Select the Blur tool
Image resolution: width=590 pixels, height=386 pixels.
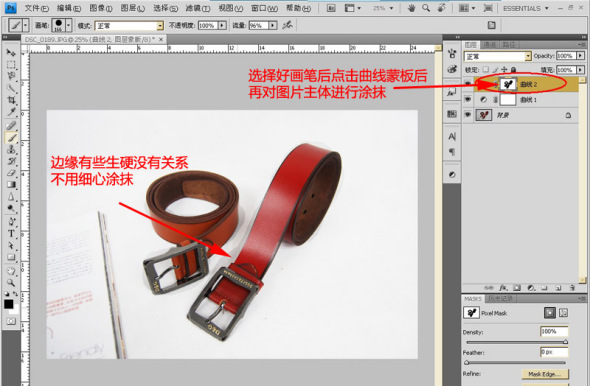coord(11,197)
